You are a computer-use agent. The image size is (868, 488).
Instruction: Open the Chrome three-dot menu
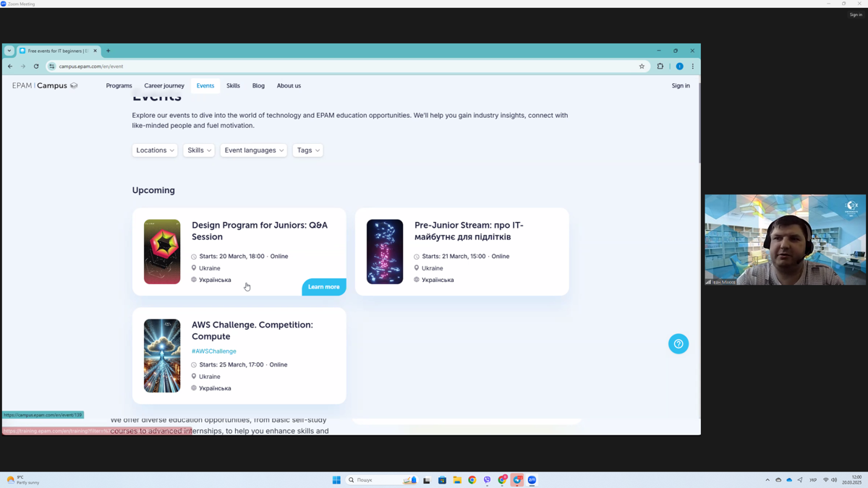tap(693, 67)
